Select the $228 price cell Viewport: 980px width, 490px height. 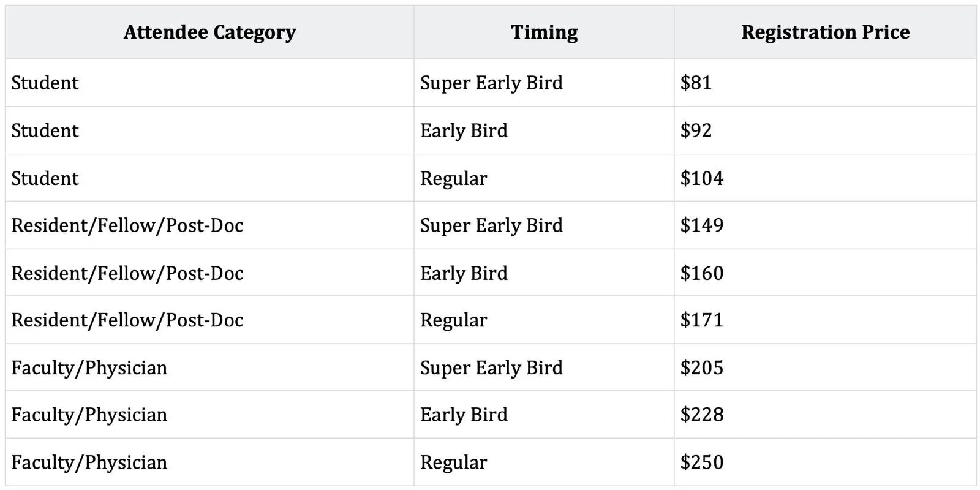(702, 415)
